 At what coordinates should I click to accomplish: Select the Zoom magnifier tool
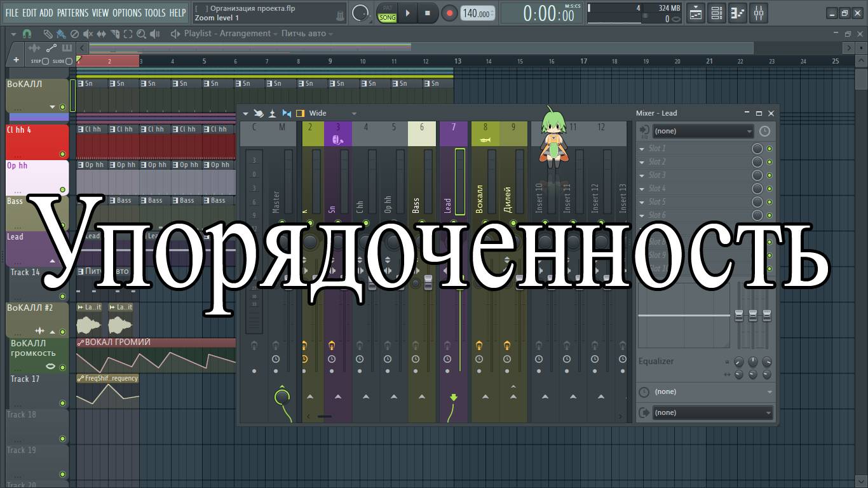pos(141,34)
